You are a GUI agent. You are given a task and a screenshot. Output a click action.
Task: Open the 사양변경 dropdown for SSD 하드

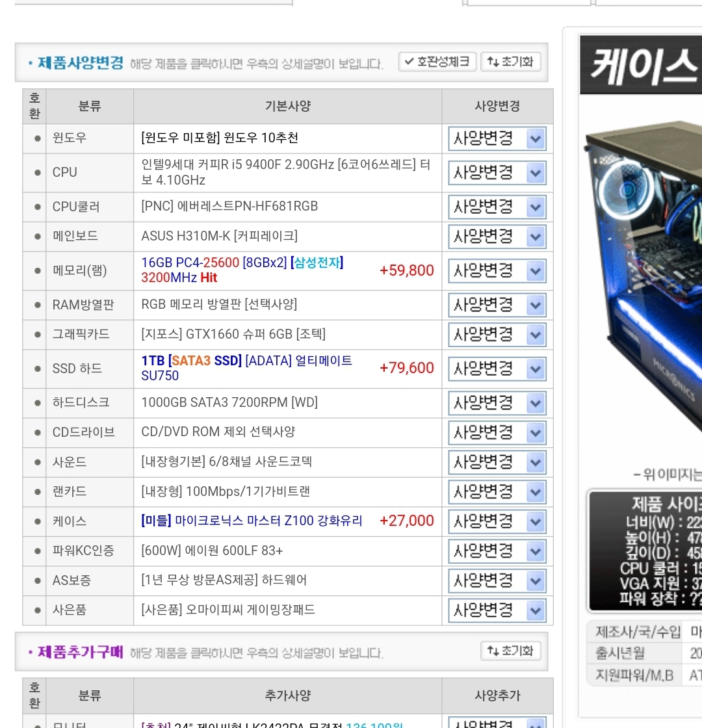point(497,369)
